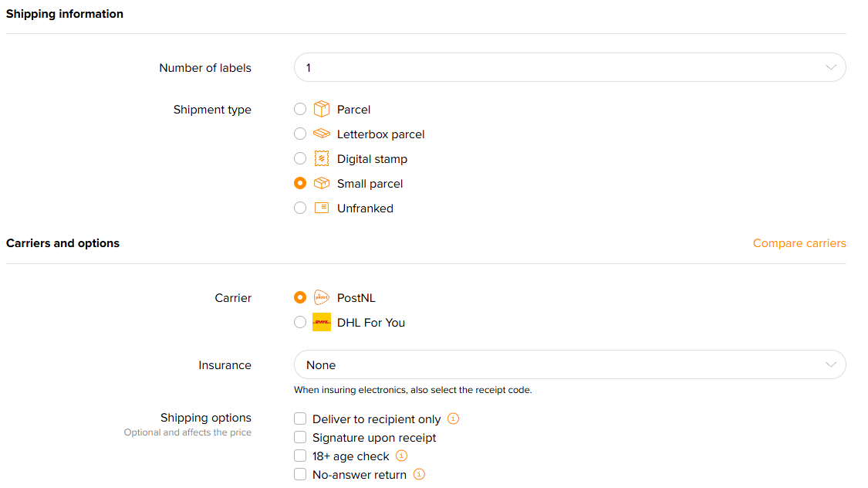868x488 pixels.
Task: Click the Letterbox parcel label text
Action: (x=380, y=134)
